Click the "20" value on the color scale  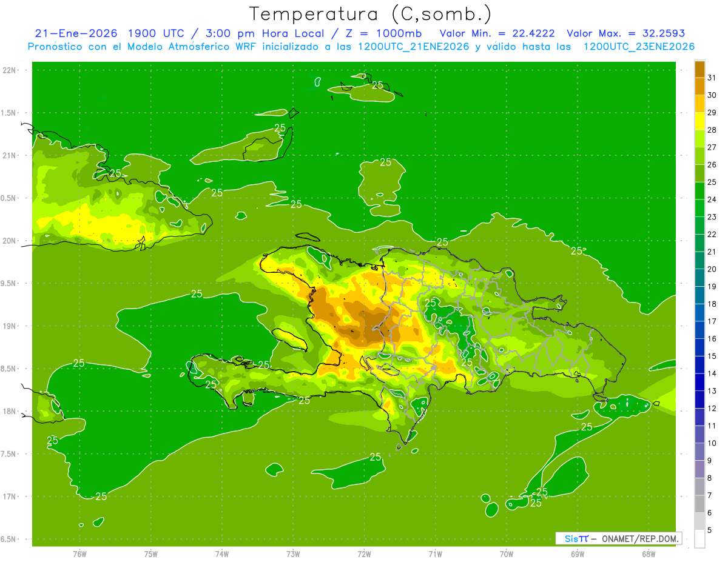point(712,269)
